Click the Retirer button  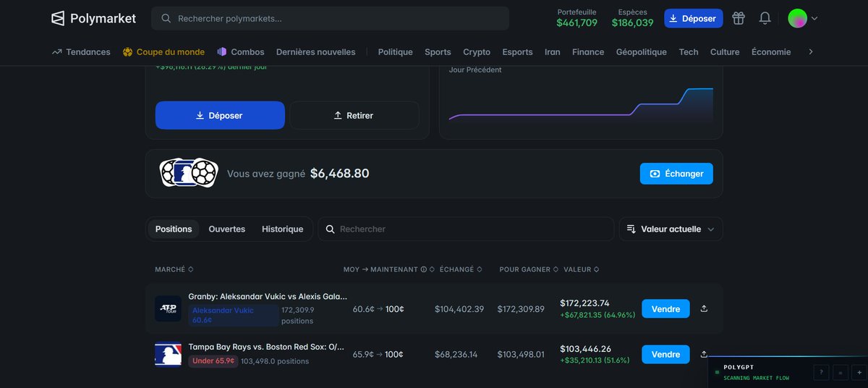tap(354, 115)
